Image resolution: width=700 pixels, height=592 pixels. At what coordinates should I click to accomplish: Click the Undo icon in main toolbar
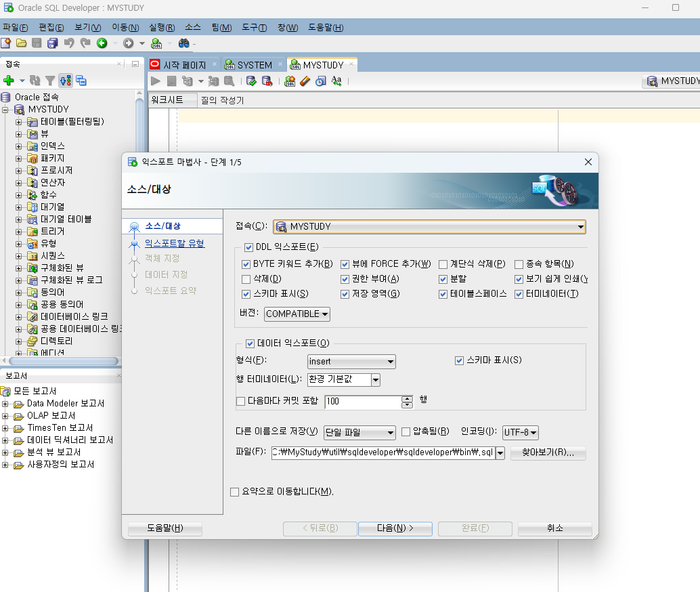tap(69, 43)
